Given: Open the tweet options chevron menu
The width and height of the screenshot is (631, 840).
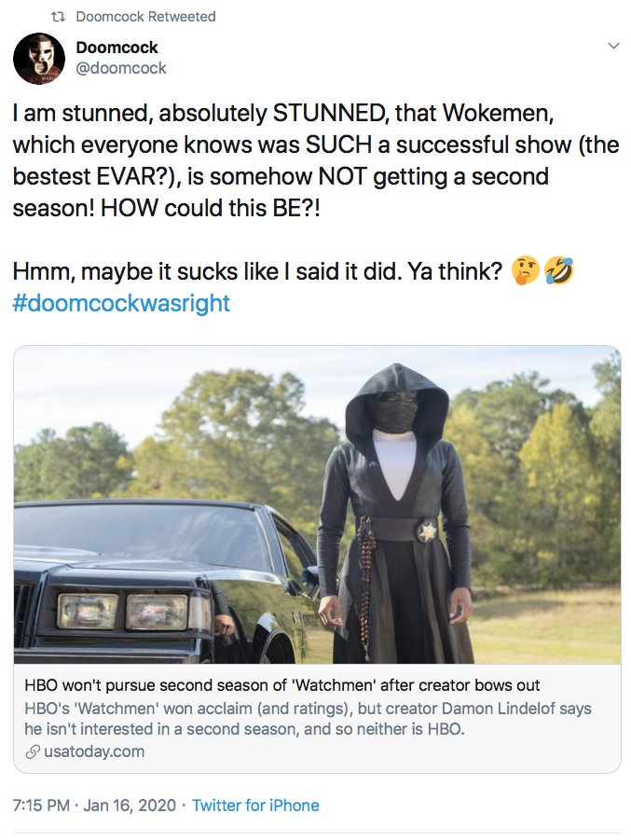Looking at the screenshot, I should coord(614,46).
